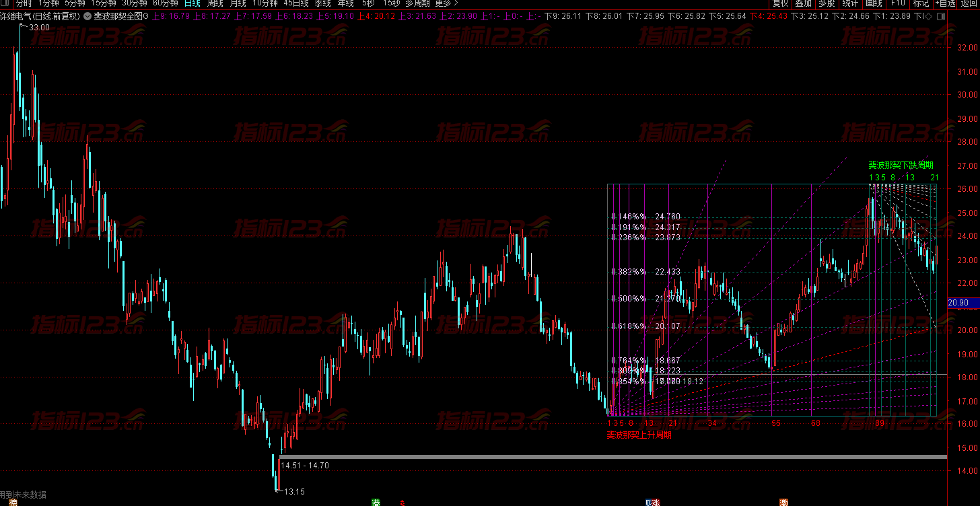
Task: Click the red cycle number 55
Action: click(x=776, y=423)
